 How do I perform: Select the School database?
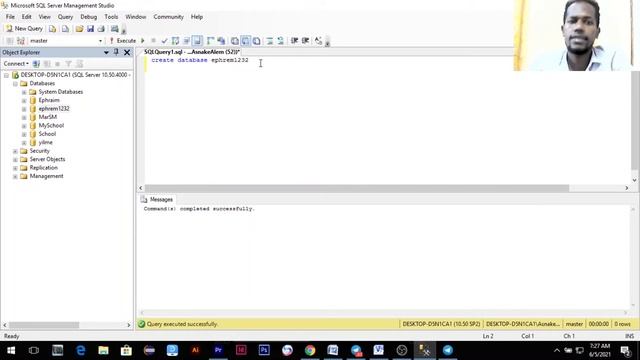click(47, 133)
